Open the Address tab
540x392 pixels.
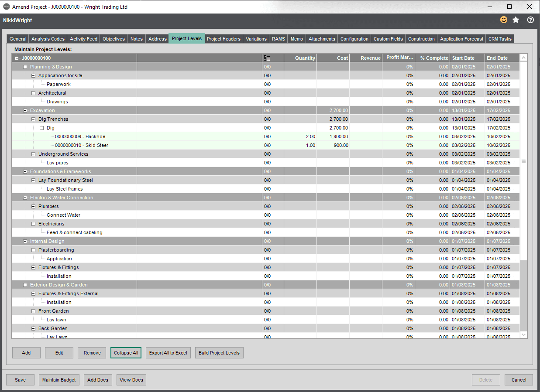click(x=157, y=39)
